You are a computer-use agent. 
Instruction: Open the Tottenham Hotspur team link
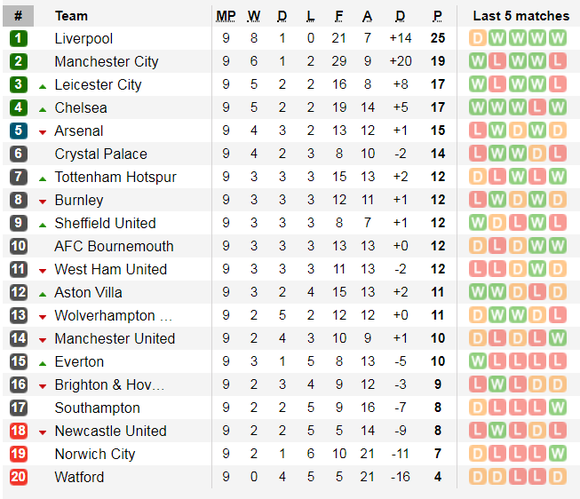click(x=115, y=177)
